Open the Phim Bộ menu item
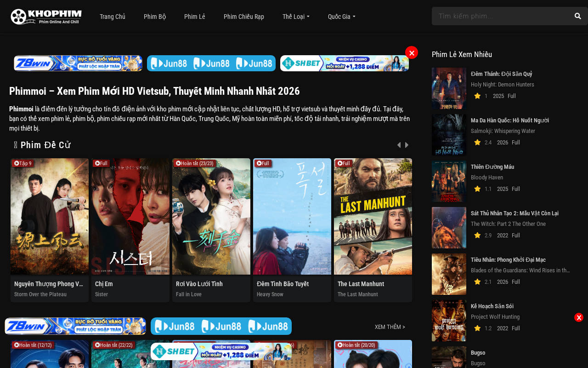 [x=155, y=17]
